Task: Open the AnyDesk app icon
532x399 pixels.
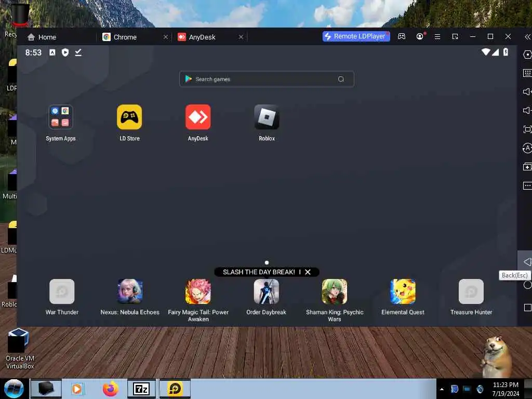Action: point(198,117)
